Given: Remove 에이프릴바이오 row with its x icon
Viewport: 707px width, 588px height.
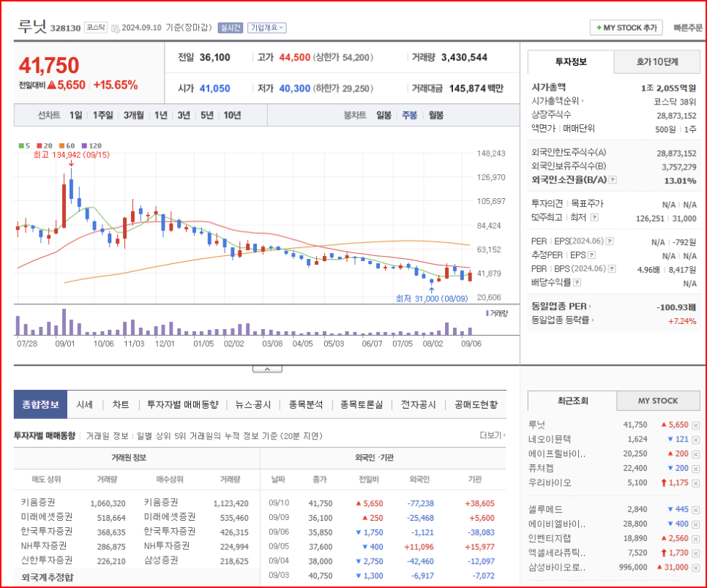Looking at the screenshot, I should click(x=696, y=454).
